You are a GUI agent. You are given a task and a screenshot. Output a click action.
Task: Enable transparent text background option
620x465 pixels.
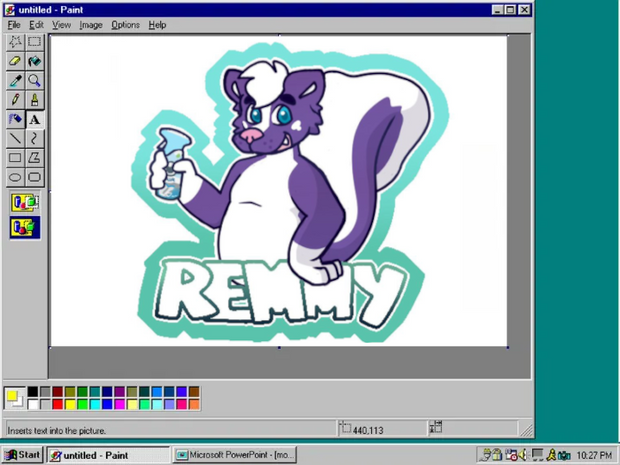tap(25, 227)
